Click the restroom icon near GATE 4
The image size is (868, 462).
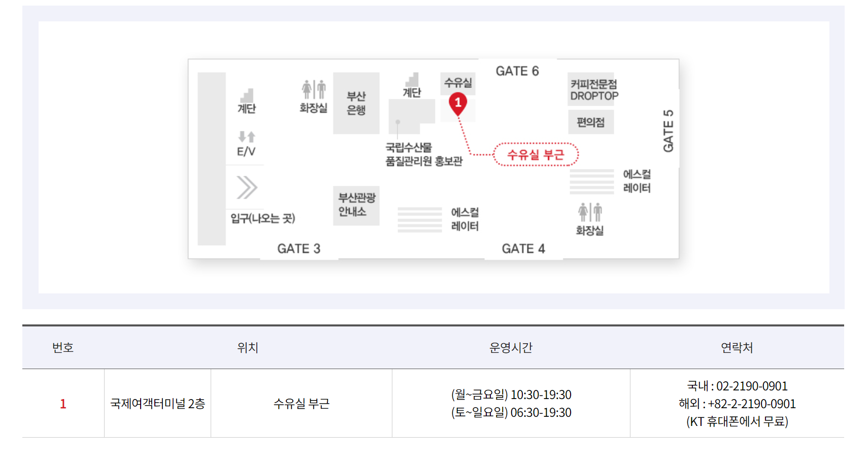(590, 212)
